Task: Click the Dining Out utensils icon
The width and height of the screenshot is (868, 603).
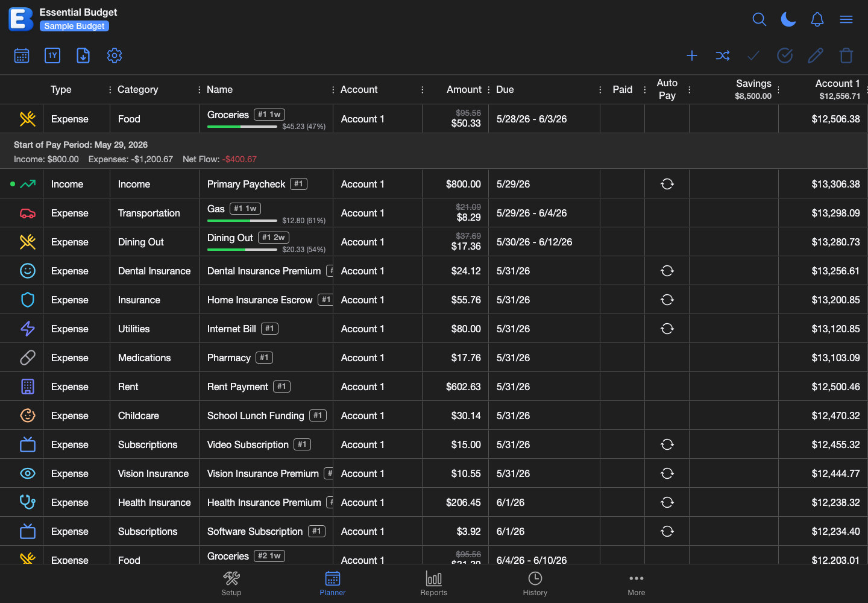Action: [x=28, y=242]
